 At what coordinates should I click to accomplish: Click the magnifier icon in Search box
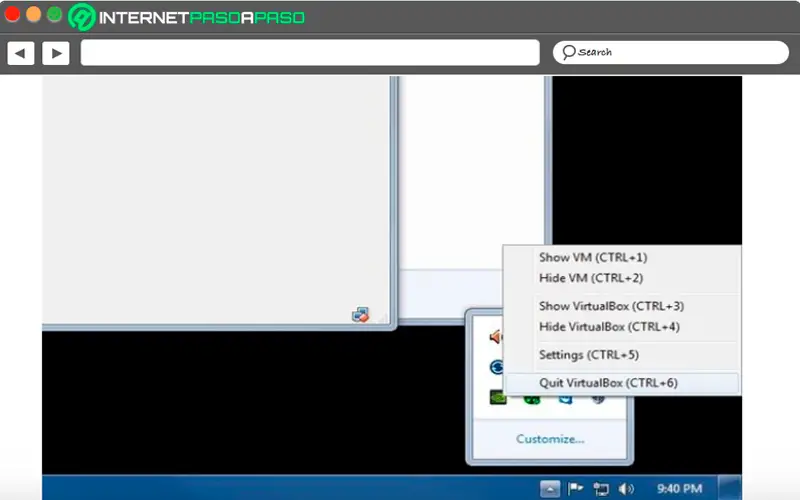(x=568, y=52)
